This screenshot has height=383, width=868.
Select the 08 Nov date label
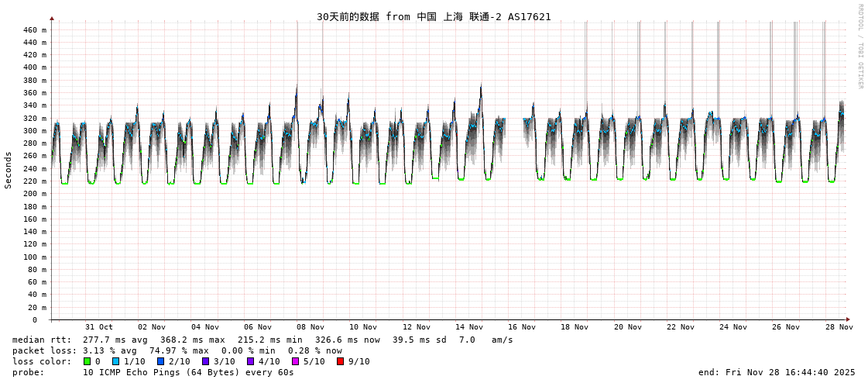310,327
